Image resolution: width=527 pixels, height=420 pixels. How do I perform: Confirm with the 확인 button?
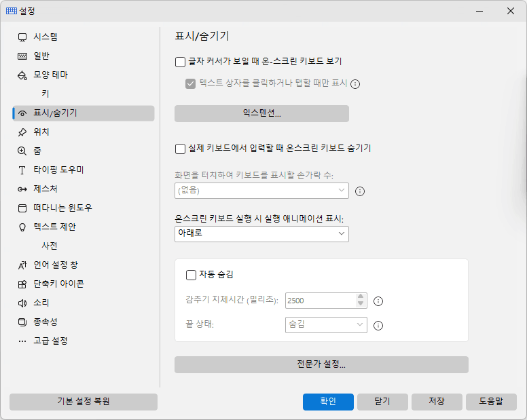point(328,402)
